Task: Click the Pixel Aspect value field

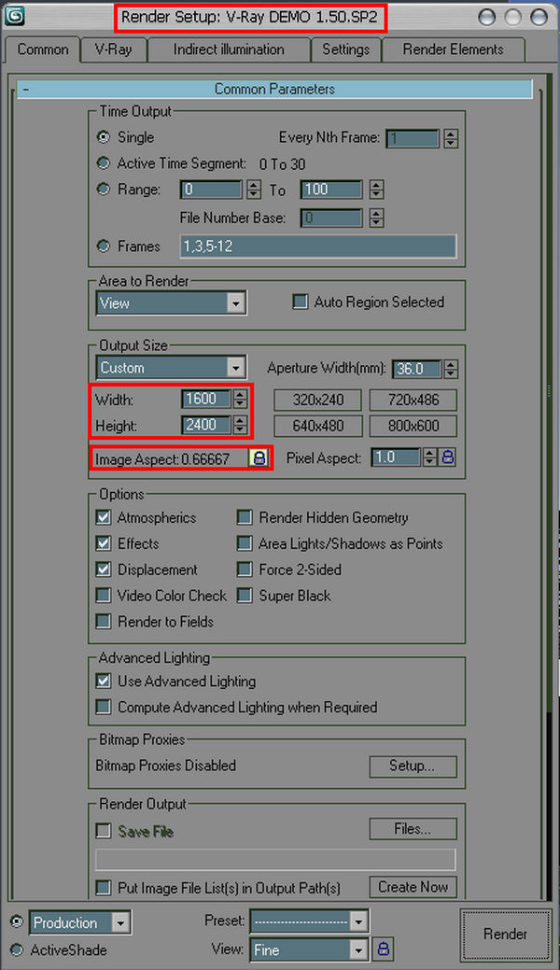Action: (396, 457)
